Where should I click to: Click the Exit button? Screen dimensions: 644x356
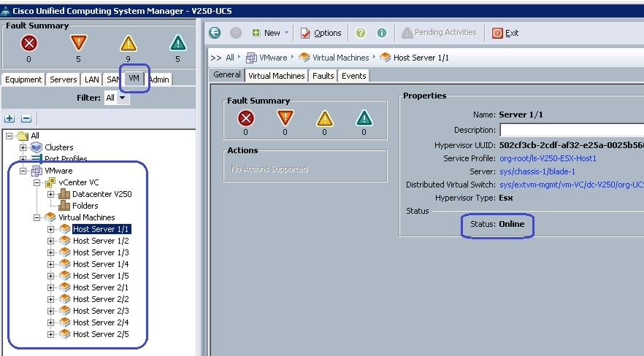[505, 33]
